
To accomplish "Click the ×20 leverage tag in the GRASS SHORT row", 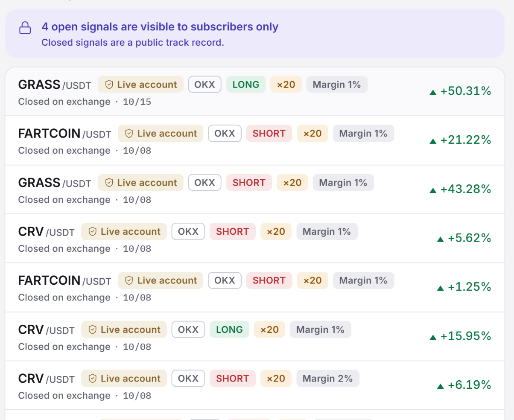I will tap(292, 183).
